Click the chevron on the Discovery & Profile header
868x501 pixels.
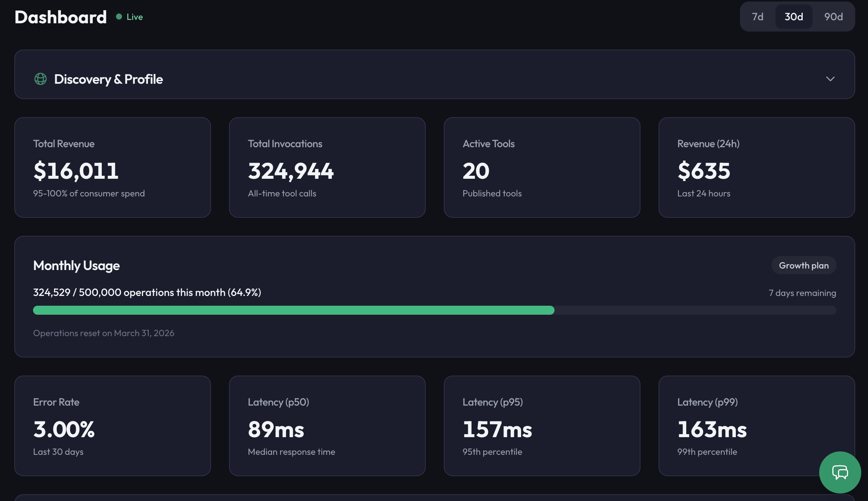click(830, 79)
